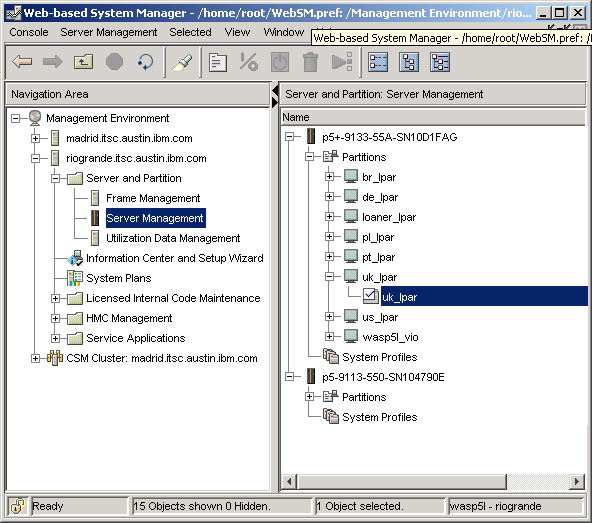Click the Delete trash can toolbar icon
This screenshot has height=523, width=592.
click(310, 62)
